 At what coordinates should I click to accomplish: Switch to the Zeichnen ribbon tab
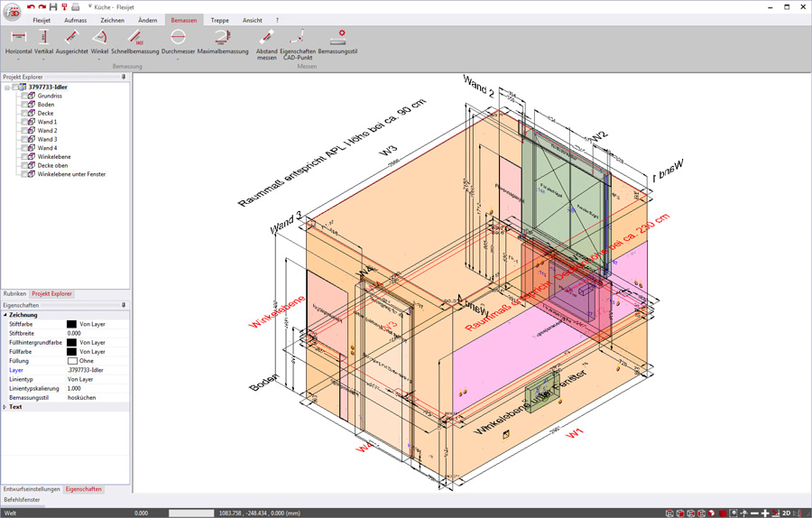(112, 20)
